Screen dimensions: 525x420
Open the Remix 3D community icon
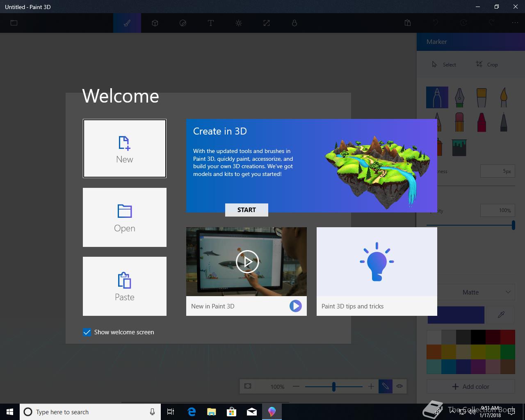(294, 23)
